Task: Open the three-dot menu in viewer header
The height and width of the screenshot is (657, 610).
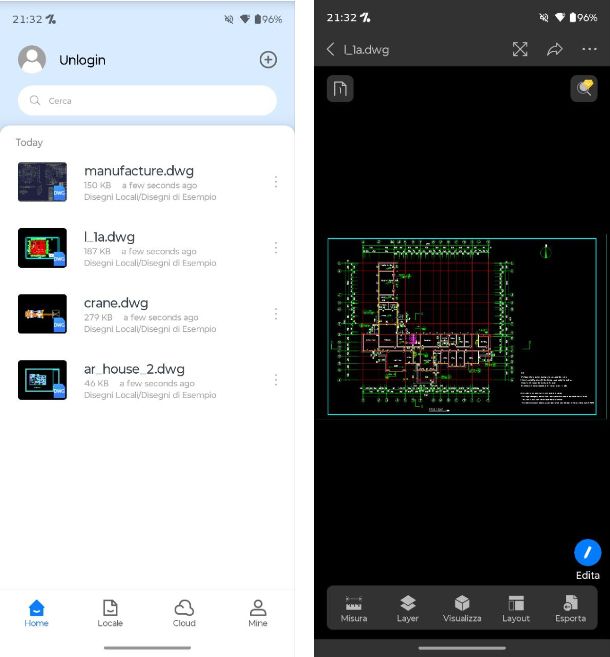Action: [589, 49]
